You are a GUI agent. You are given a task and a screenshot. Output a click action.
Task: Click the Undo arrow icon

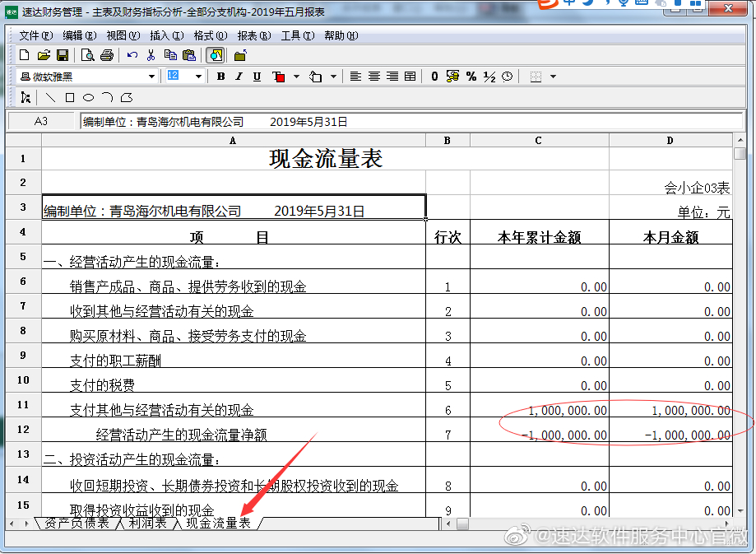point(132,55)
